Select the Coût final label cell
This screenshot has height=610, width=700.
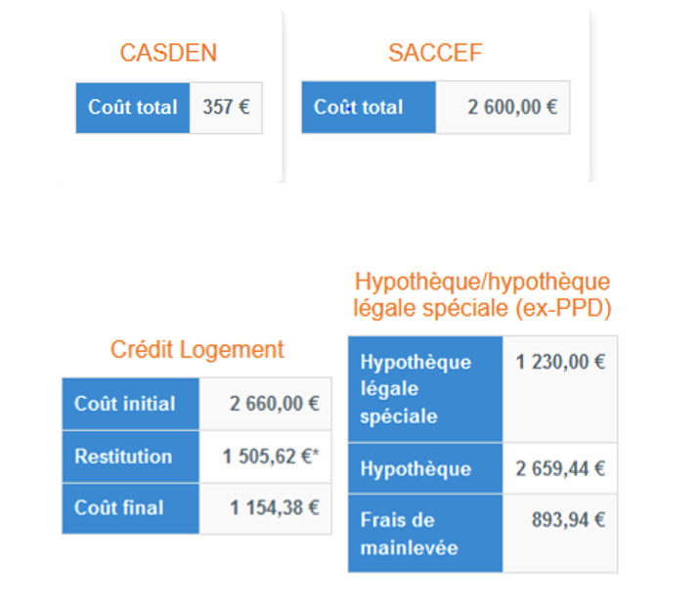point(131,508)
